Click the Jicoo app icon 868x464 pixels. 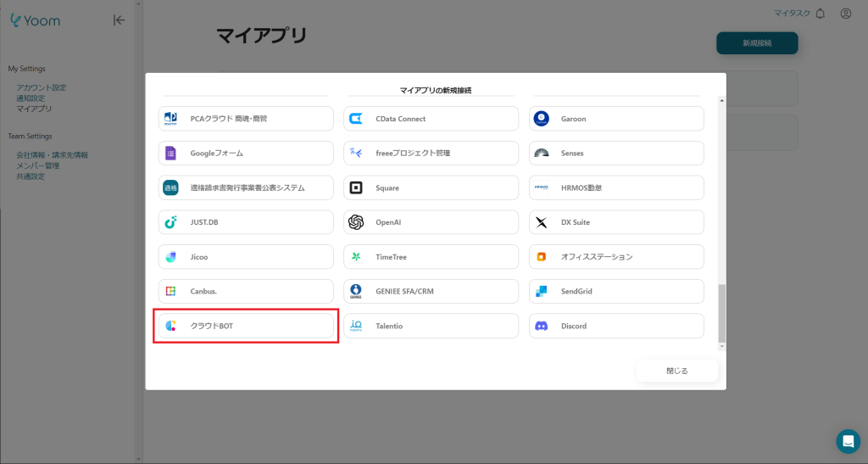[170, 257]
